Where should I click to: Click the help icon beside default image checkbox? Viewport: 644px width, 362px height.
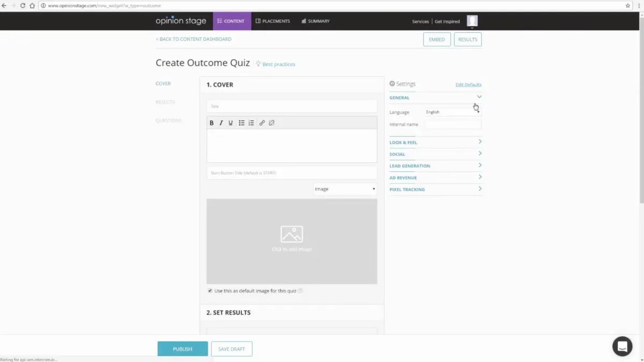coord(300,291)
